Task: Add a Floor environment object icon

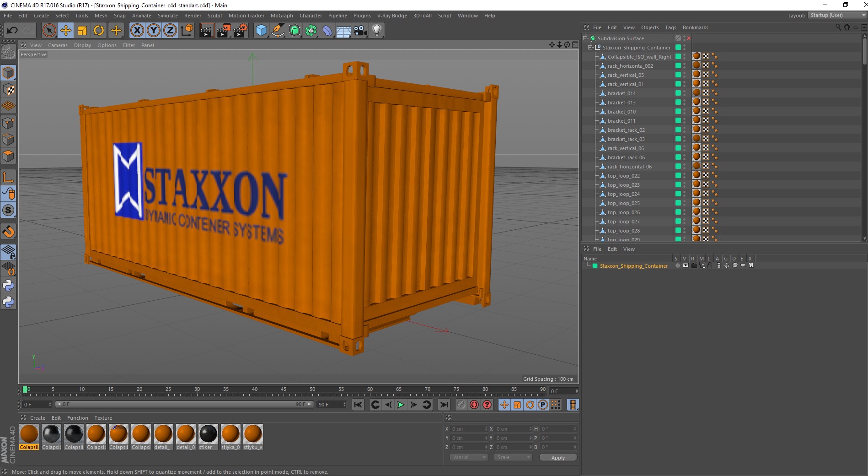Action: click(344, 31)
